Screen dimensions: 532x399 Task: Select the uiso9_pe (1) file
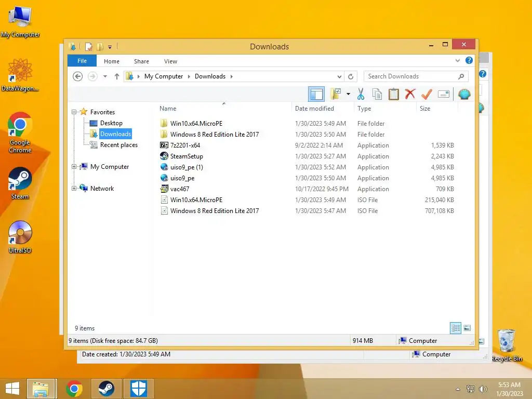(187, 167)
